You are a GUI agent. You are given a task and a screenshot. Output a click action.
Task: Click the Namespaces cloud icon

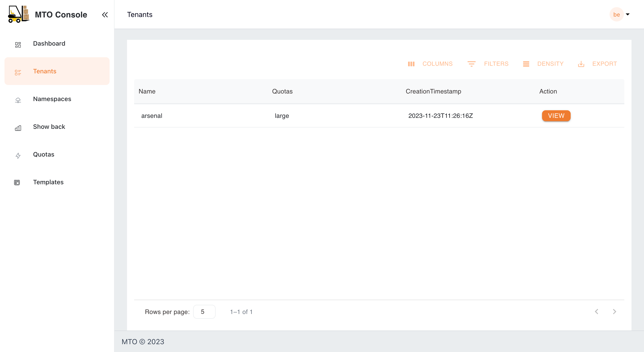pos(18,100)
